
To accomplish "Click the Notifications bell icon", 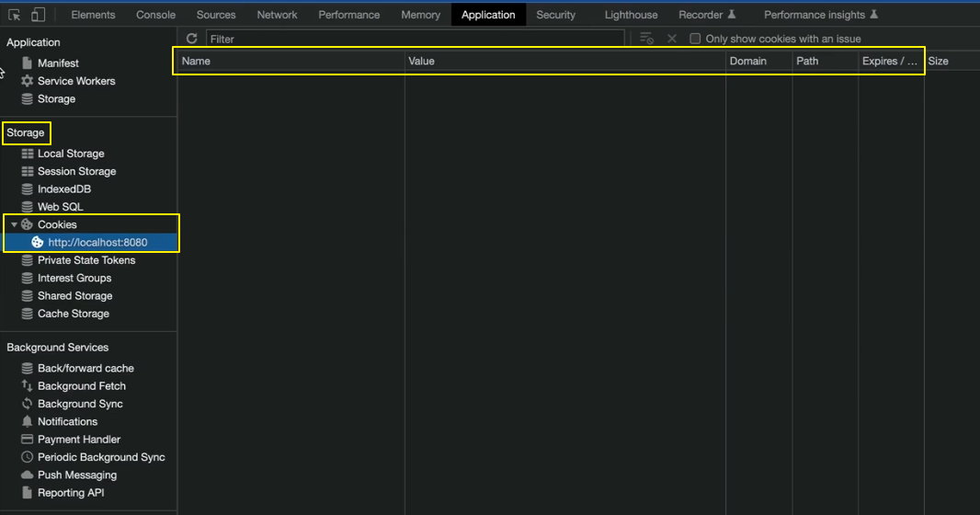I will [x=27, y=421].
